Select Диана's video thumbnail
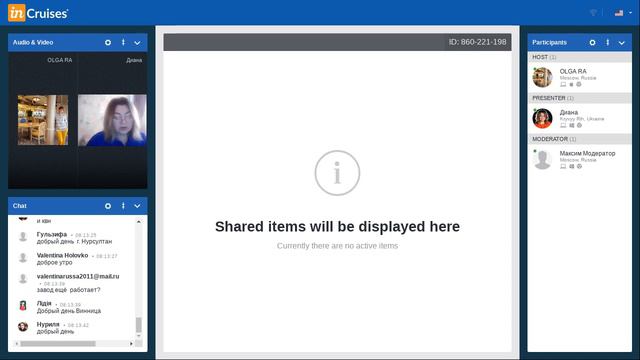The image size is (640, 360). pyautogui.click(x=112, y=120)
